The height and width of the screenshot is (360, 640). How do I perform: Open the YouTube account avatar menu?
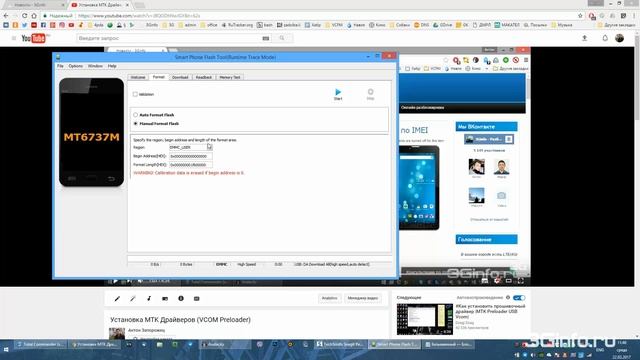pyautogui.click(x=620, y=38)
